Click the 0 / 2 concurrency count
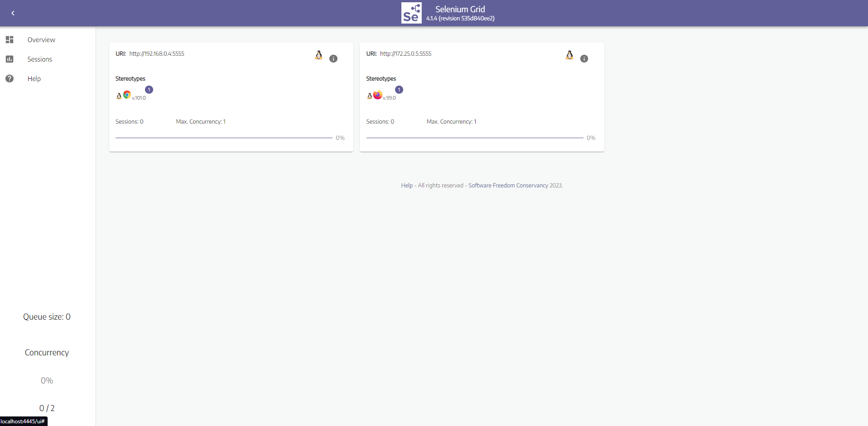This screenshot has width=868, height=426. (47, 408)
